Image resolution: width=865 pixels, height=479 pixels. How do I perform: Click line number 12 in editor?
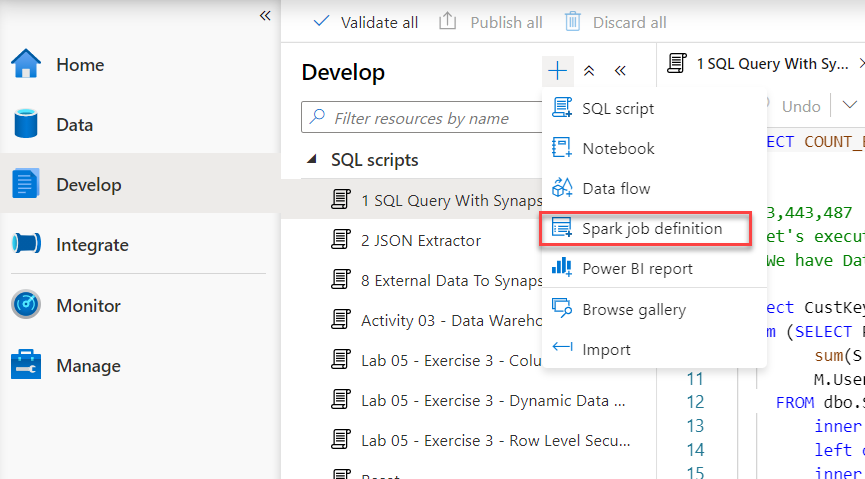click(695, 402)
